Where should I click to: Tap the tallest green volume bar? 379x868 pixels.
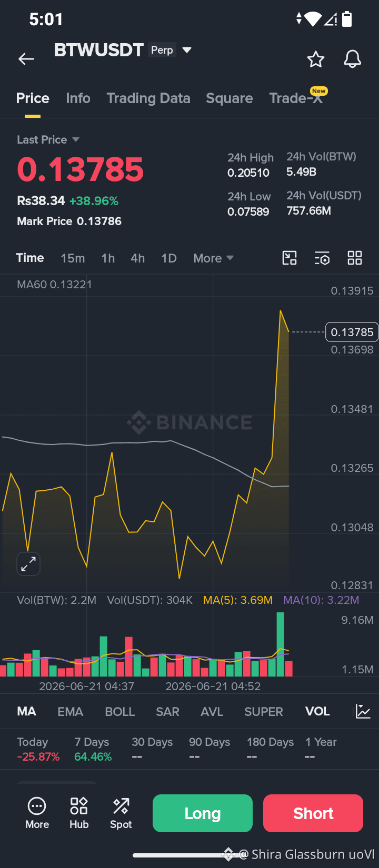(x=280, y=644)
